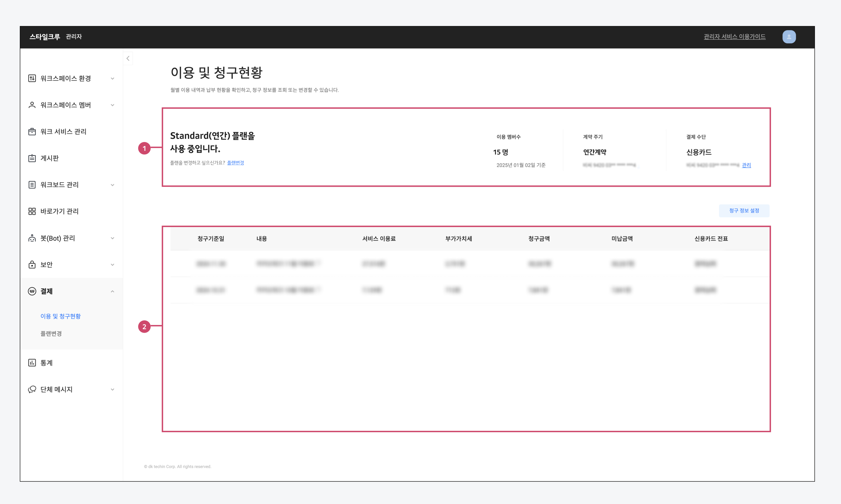Open the user profile avatar
The width and height of the screenshot is (841, 504).
789,37
